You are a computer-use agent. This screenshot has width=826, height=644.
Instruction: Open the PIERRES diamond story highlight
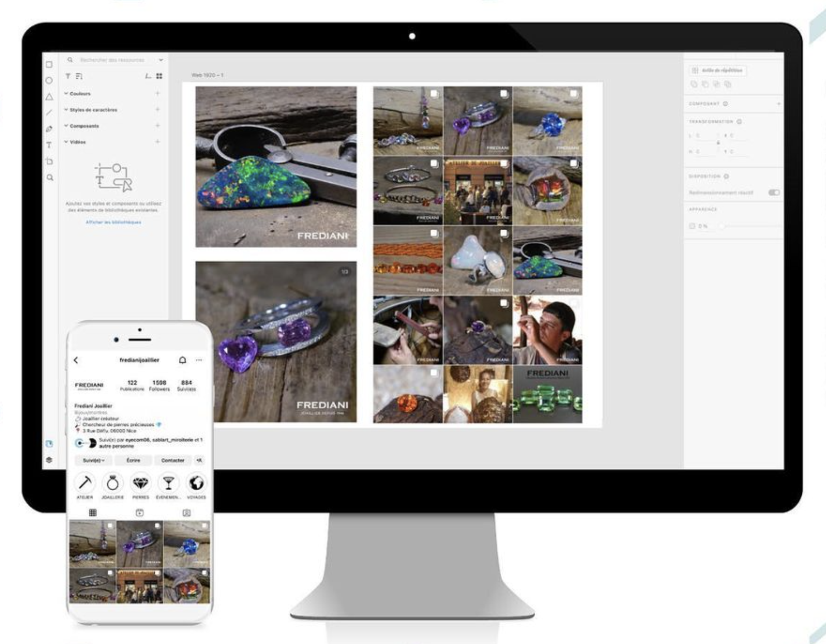click(x=141, y=483)
